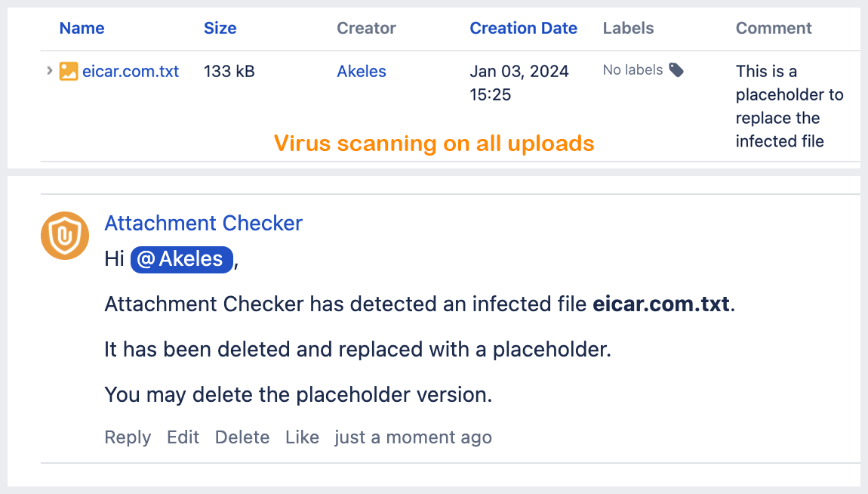Open the eicar.com.txt attachment link
This screenshot has height=494, width=868.
(131, 72)
